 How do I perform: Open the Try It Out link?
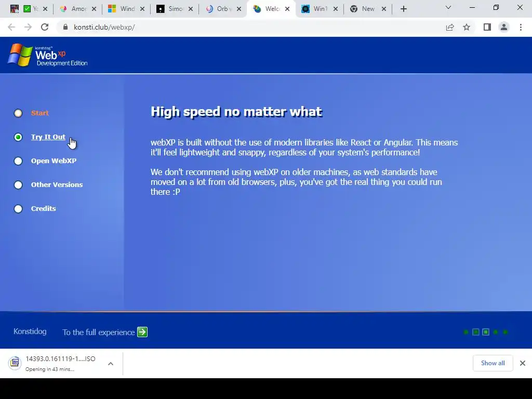point(48,137)
